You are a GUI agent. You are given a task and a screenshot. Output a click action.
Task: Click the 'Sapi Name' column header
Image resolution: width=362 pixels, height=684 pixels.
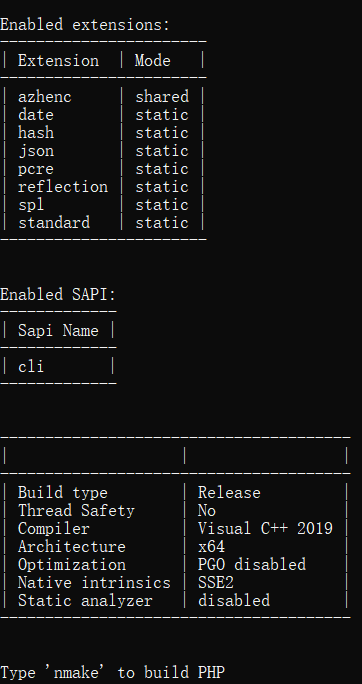[x=58, y=331]
